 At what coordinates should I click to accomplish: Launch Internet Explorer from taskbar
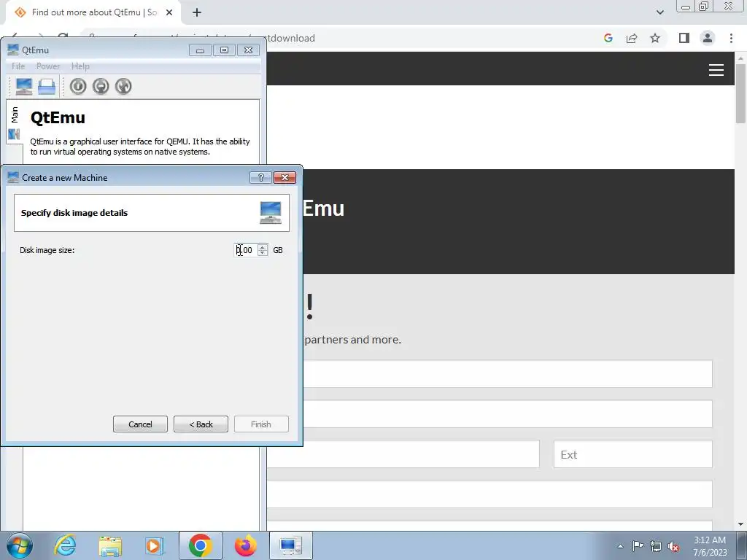click(x=65, y=545)
